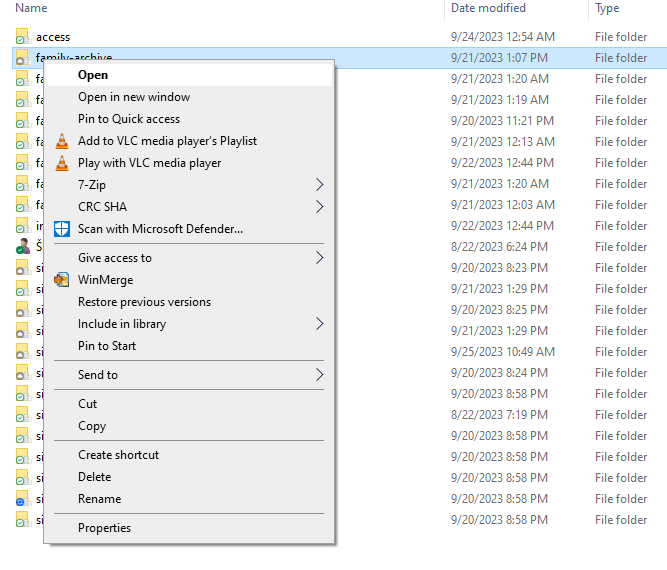This screenshot has width=667, height=570.
Task: Click the person avatar icon in the file list
Action: [x=22, y=247]
